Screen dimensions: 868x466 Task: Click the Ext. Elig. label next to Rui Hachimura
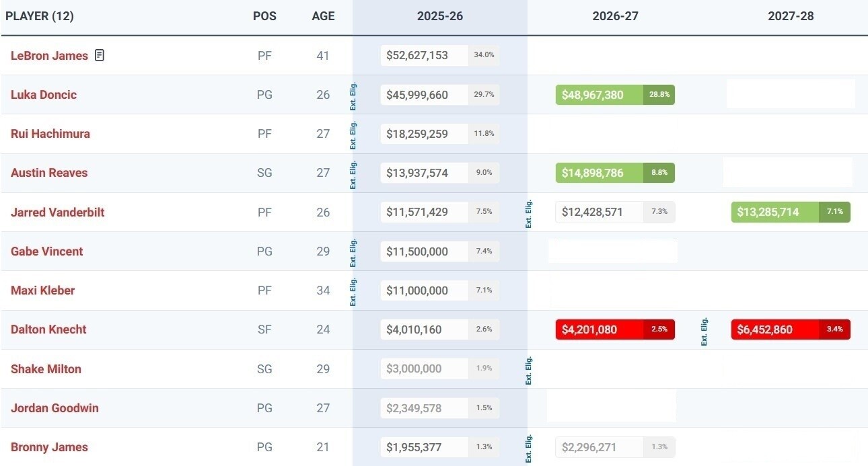coord(354,134)
